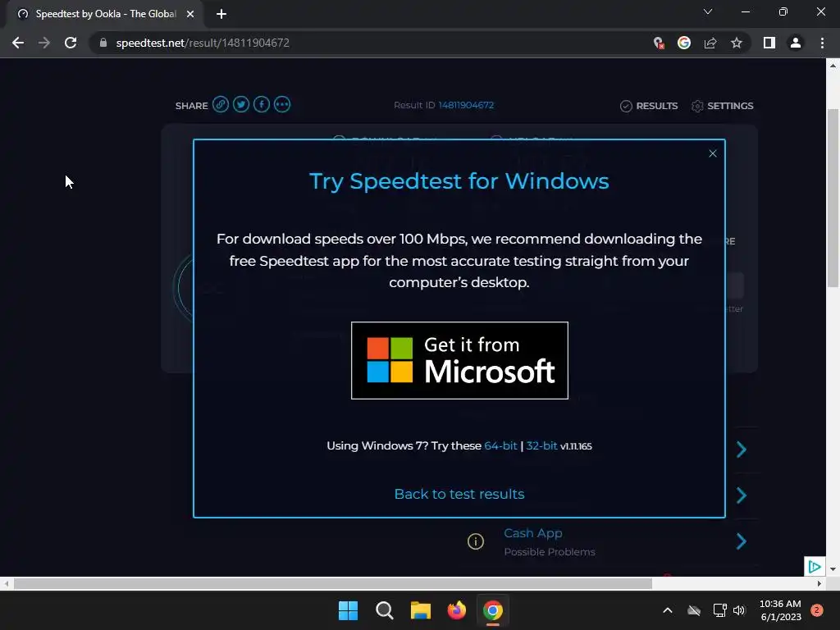Show hidden system tray icons
840x630 pixels.
pyautogui.click(x=668, y=610)
